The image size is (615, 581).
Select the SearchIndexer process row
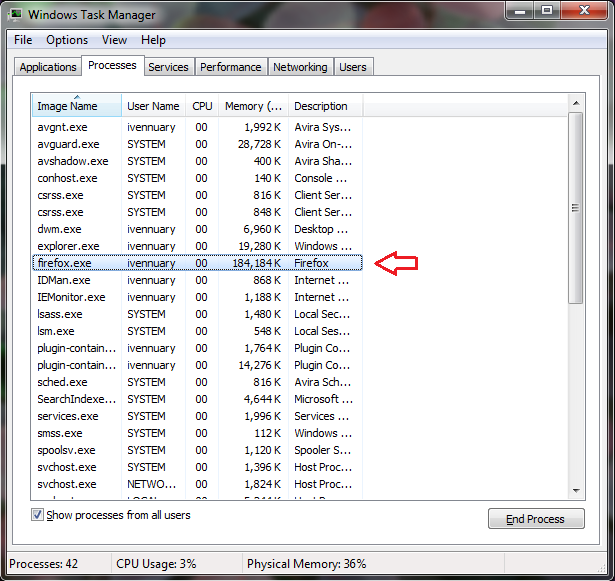[x=197, y=399]
